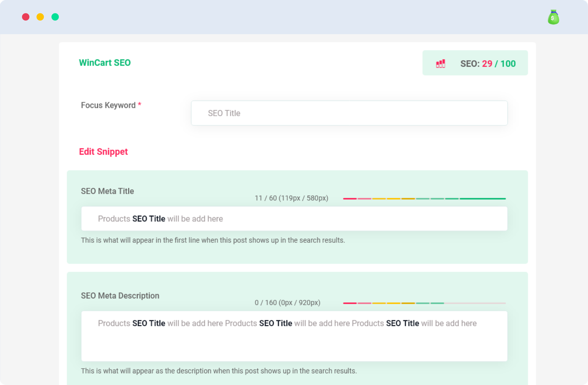Click into the SEO Meta Description textarea
588x385 pixels.
pyautogui.click(x=294, y=336)
